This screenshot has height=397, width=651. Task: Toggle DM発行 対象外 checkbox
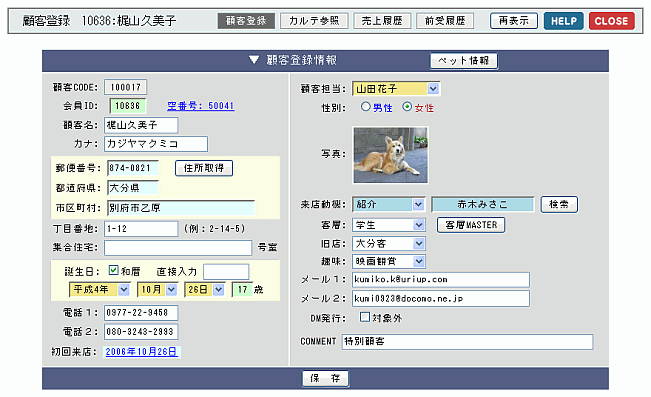click(x=365, y=317)
